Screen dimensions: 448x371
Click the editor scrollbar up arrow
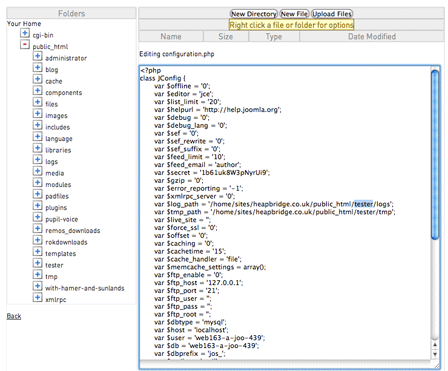[x=435, y=345]
